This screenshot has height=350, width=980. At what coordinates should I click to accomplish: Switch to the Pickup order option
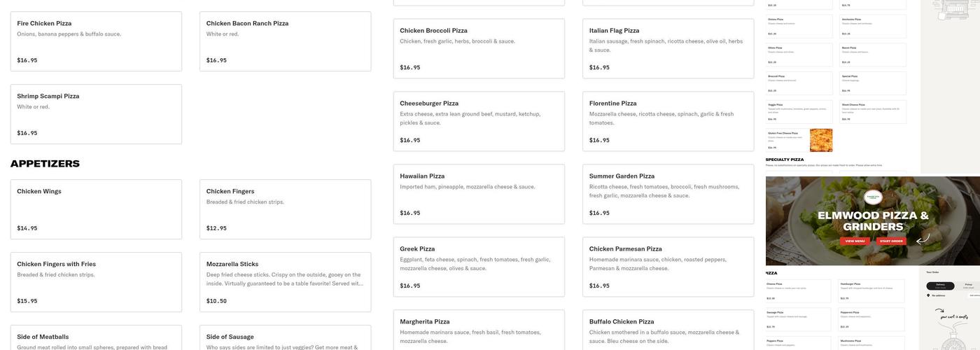[968, 286]
